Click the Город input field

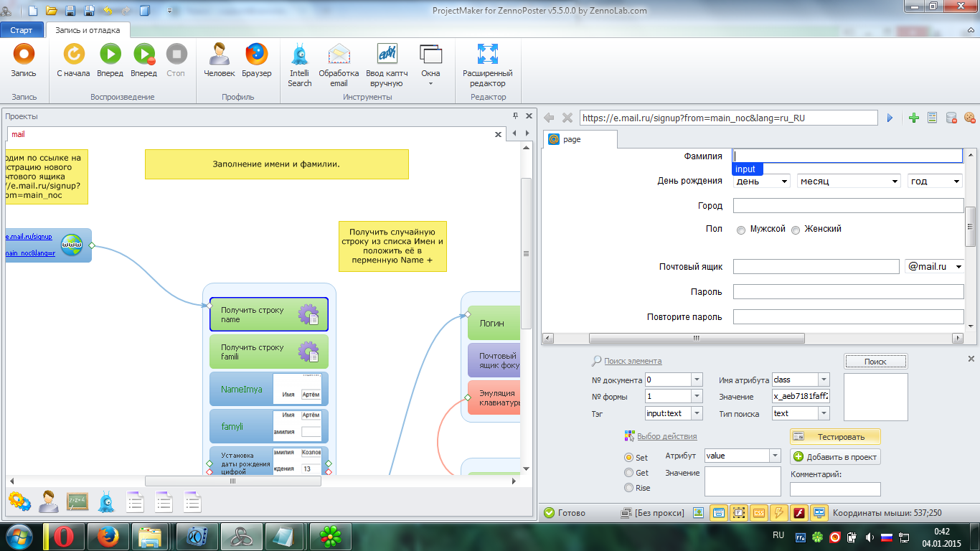click(848, 206)
